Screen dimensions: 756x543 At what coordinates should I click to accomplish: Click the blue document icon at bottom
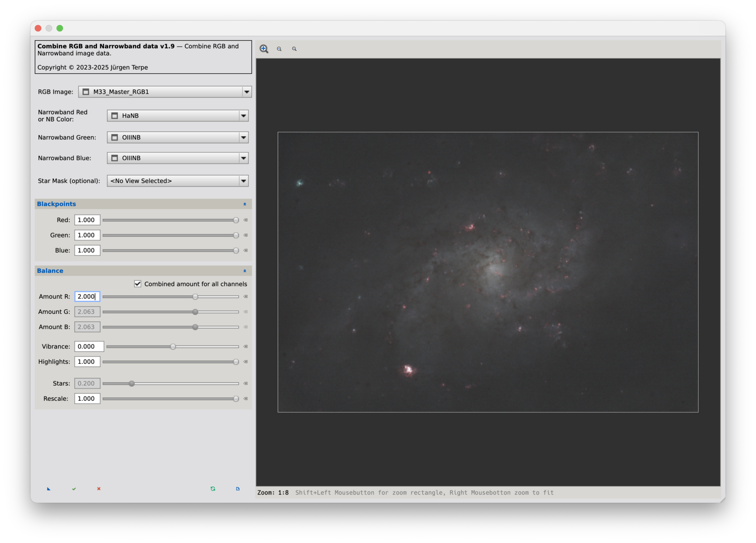pos(238,489)
